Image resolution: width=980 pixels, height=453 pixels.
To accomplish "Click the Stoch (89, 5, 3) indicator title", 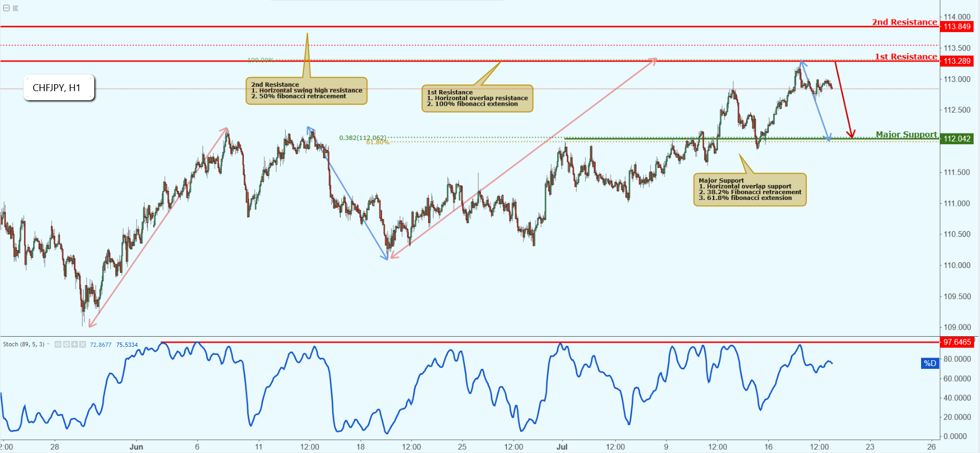I will (24, 344).
